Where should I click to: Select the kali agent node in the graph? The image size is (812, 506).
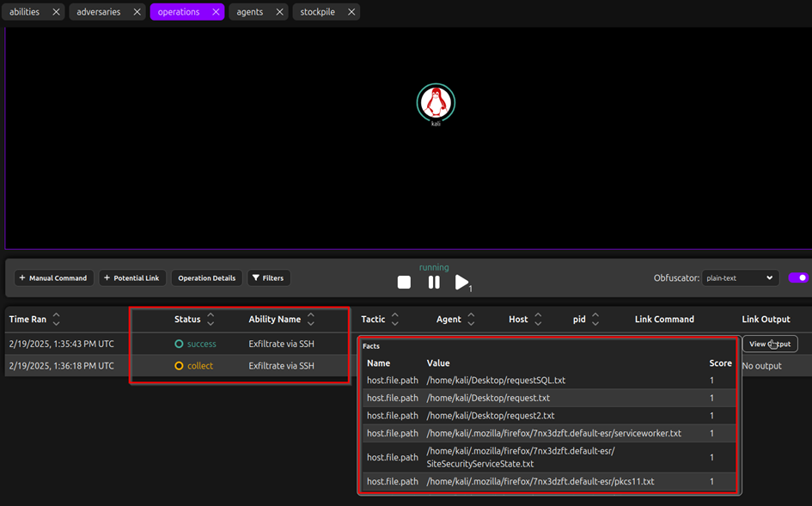pos(435,102)
